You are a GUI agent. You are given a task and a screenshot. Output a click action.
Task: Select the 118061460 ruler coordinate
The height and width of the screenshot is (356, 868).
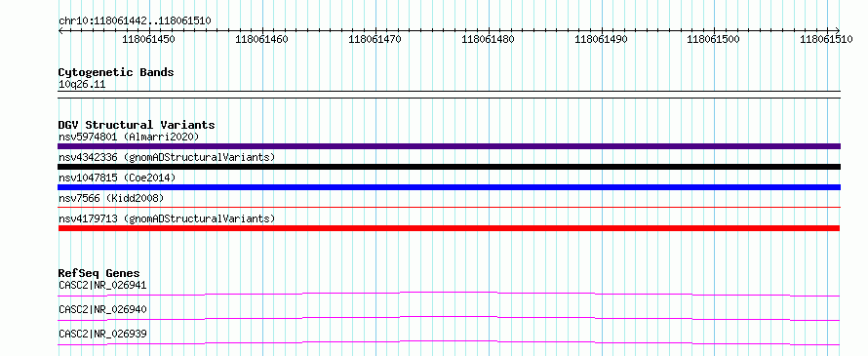point(261,39)
